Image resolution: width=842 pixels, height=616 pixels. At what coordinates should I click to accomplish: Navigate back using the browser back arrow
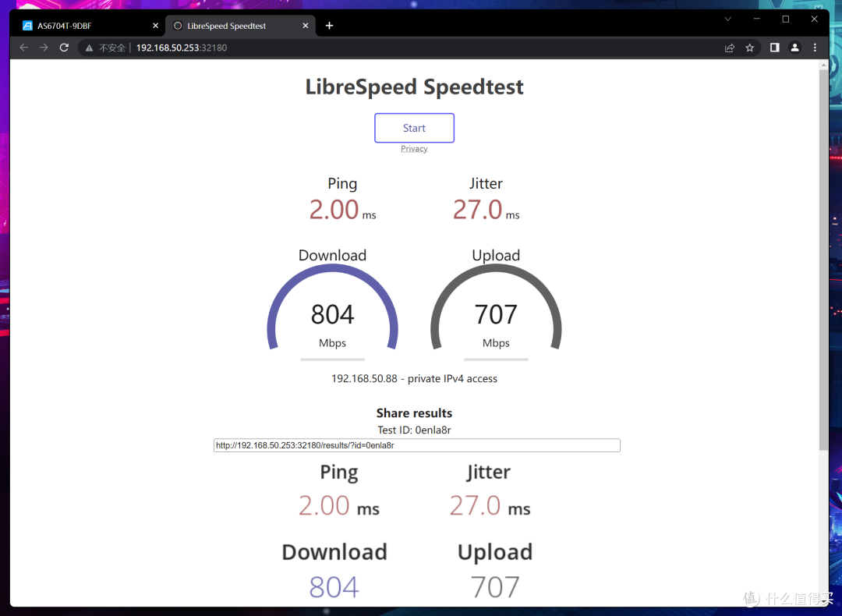click(23, 48)
